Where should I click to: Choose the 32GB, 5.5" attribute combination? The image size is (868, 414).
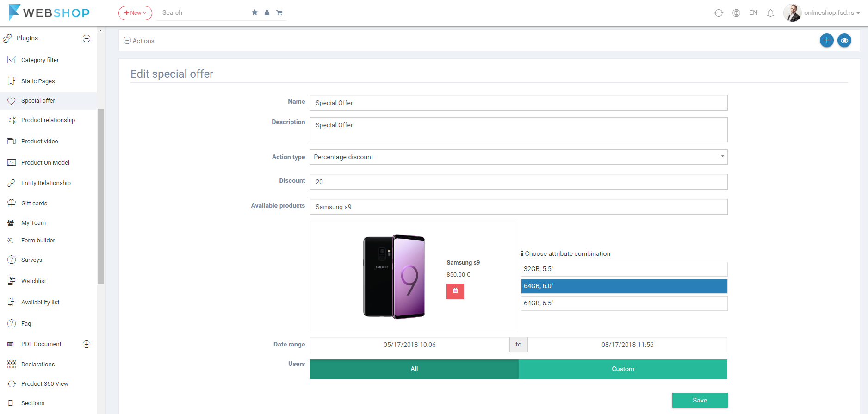(624, 269)
